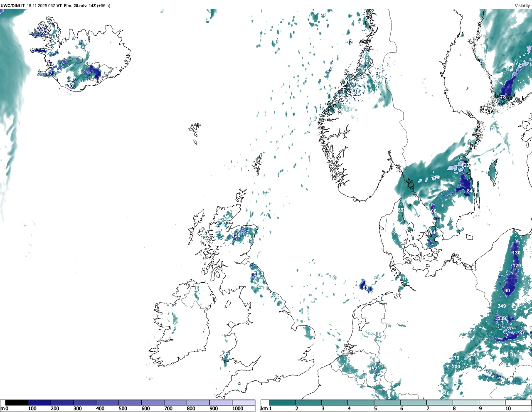Image resolution: width=532 pixels, height=412 pixels.
Task: Click the 200–300 m legend swatch
Action: [x=62, y=402]
